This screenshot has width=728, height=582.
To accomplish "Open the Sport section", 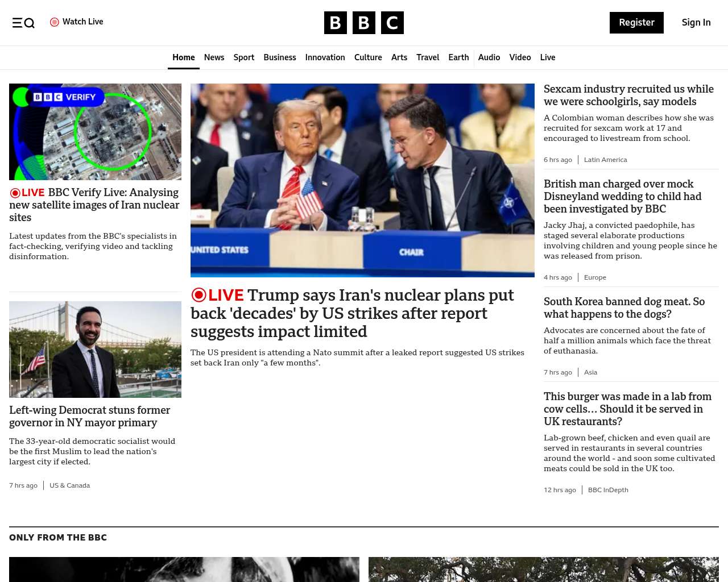I will coord(244,57).
